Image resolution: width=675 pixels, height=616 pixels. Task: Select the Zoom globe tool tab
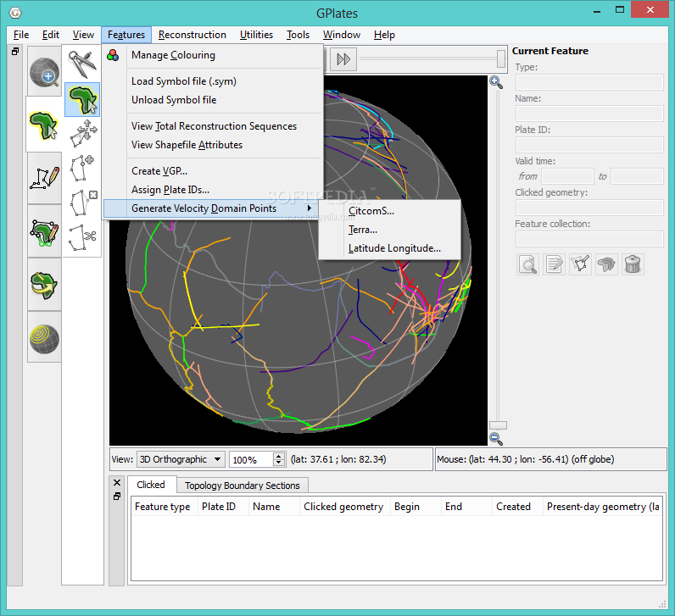(44, 72)
